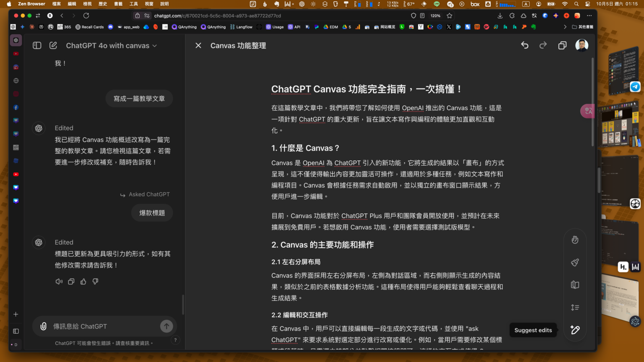644x362 pixels.
Task: Attach a file using the paperclip icon
Action: pyautogui.click(x=43, y=326)
